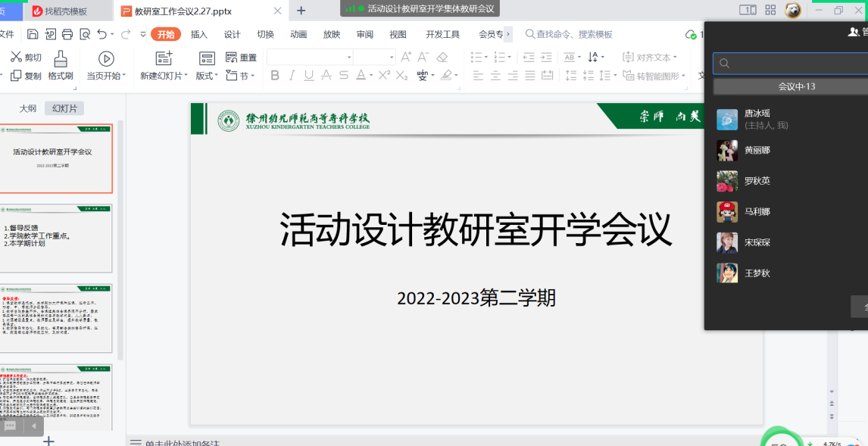This screenshot has width=868, height=446.
Task: Start slideshow from current slide (当页开始)
Action: coord(106,65)
